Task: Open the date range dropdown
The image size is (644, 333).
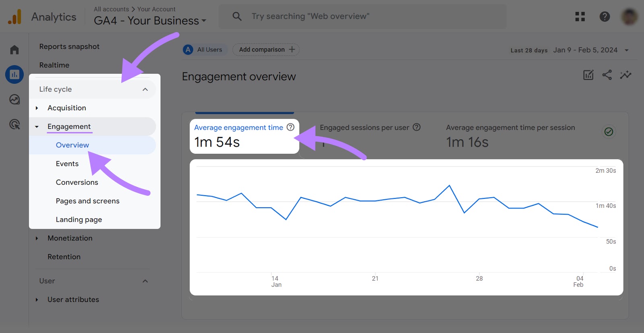Action: (x=626, y=50)
